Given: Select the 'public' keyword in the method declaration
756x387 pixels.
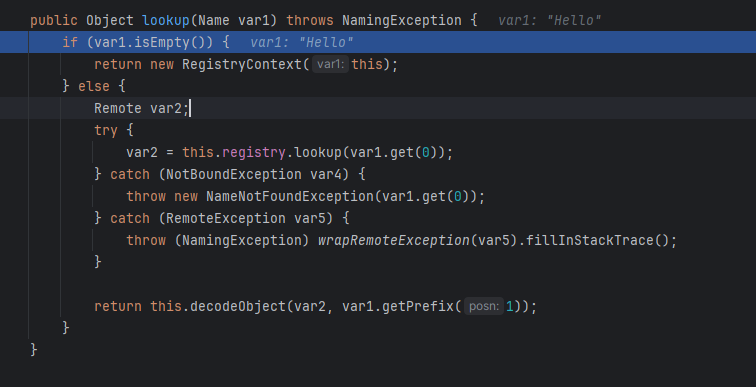Looking at the screenshot, I should coord(54,21).
